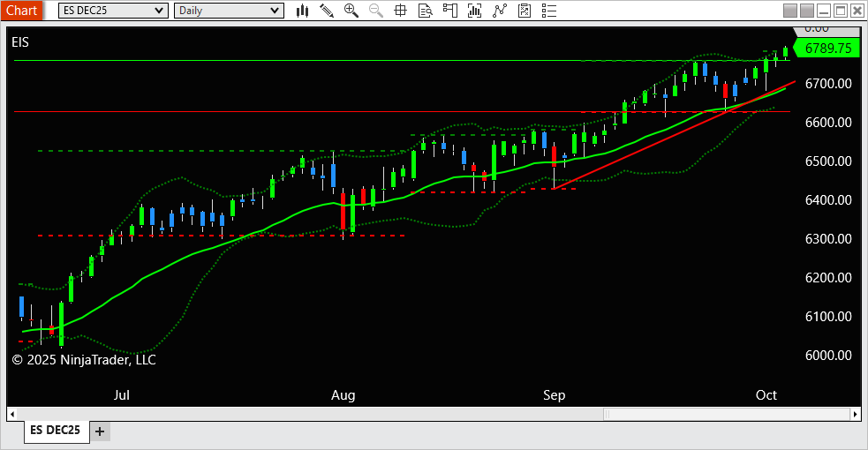The height and width of the screenshot is (450, 868).
Task: Add a new tab with plus button
Action: (x=100, y=431)
